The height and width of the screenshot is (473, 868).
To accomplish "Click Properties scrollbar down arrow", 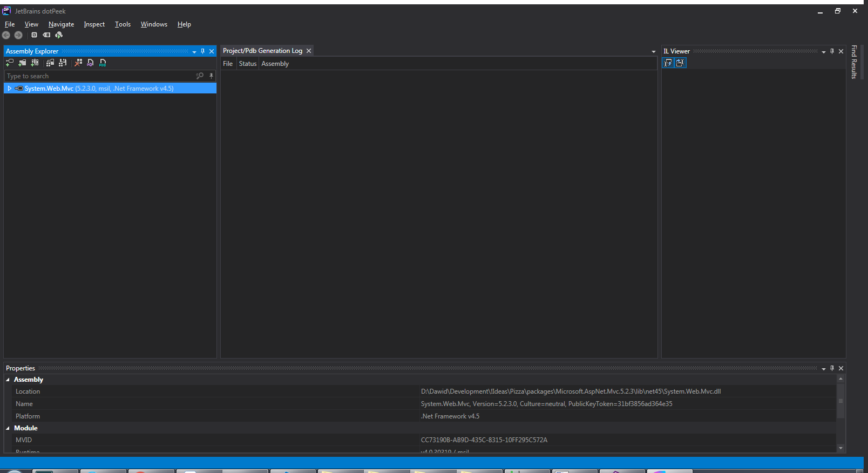I will [840, 448].
